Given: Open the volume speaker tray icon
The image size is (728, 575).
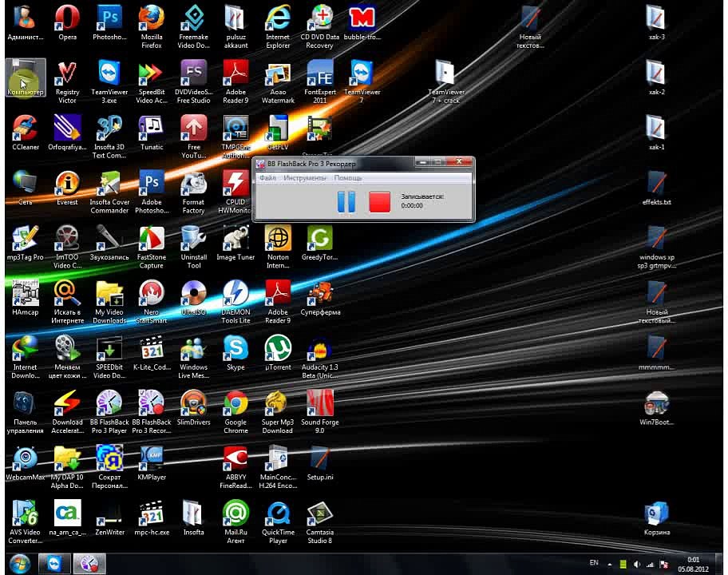Looking at the screenshot, I should [x=636, y=565].
